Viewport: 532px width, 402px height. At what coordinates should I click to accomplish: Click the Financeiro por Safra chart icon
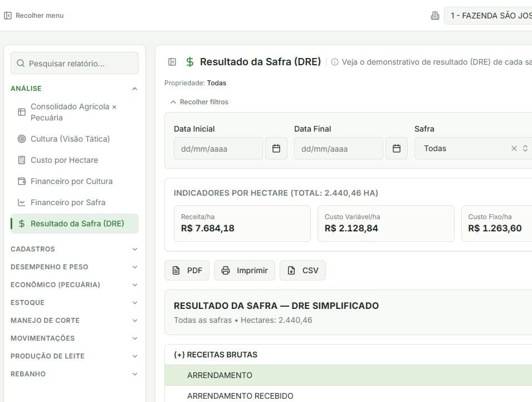pos(21,202)
